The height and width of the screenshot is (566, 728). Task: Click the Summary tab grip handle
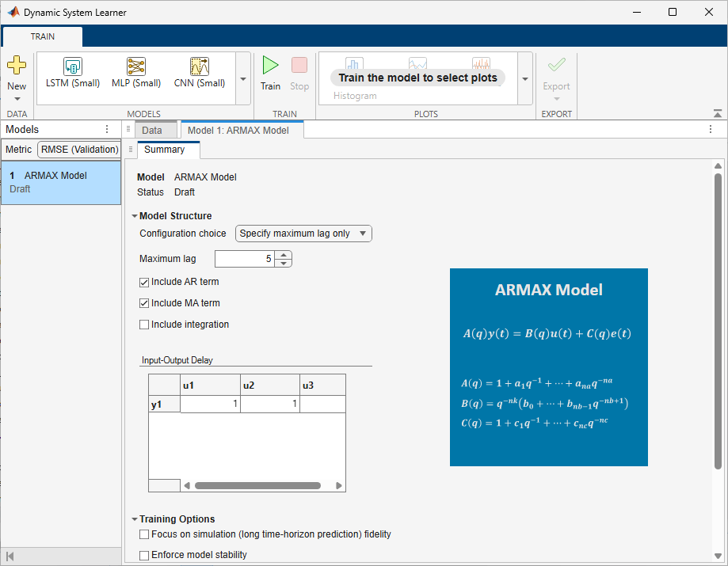(131, 150)
